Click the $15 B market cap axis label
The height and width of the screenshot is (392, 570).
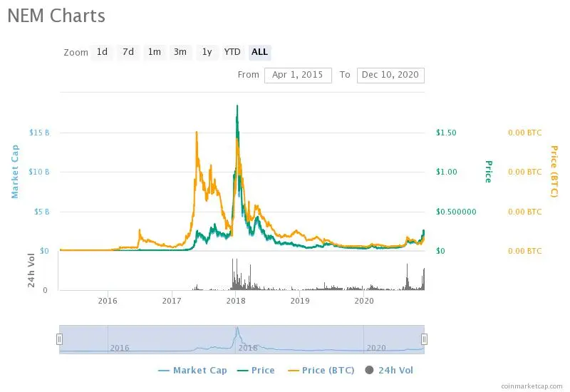tap(39, 133)
